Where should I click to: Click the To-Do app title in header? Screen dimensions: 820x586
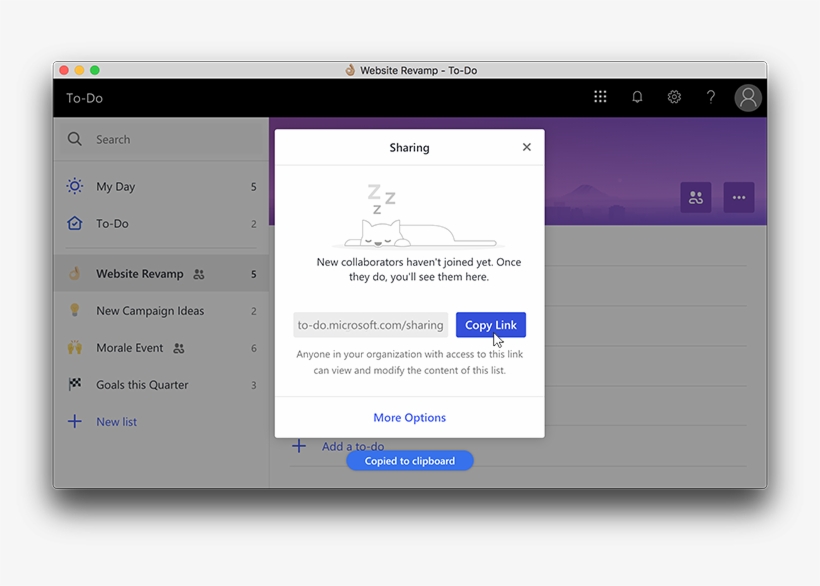click(x=84, y=98)
